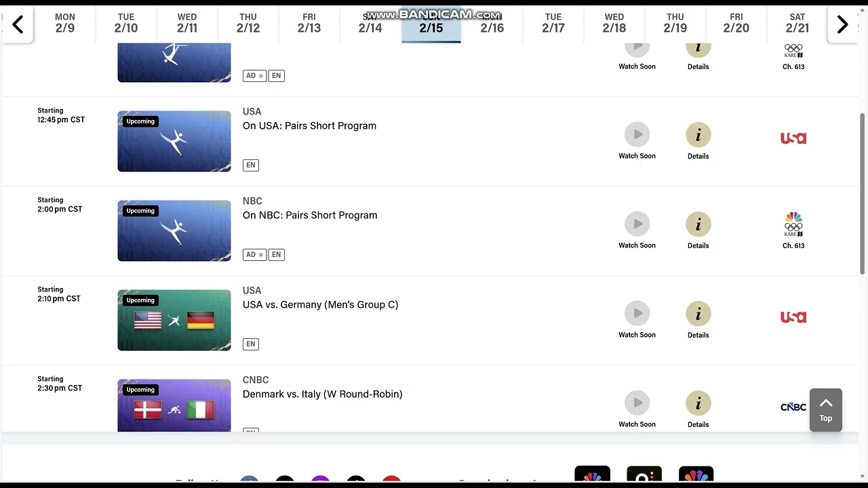Click Upcoming badge on 2:00 pm Pairs thumbnail
The height and width of the screenshot is (488, 868).
coord(140,211)
